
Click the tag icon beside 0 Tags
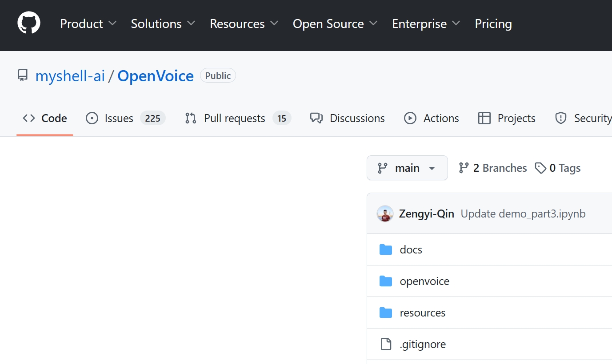541,168
